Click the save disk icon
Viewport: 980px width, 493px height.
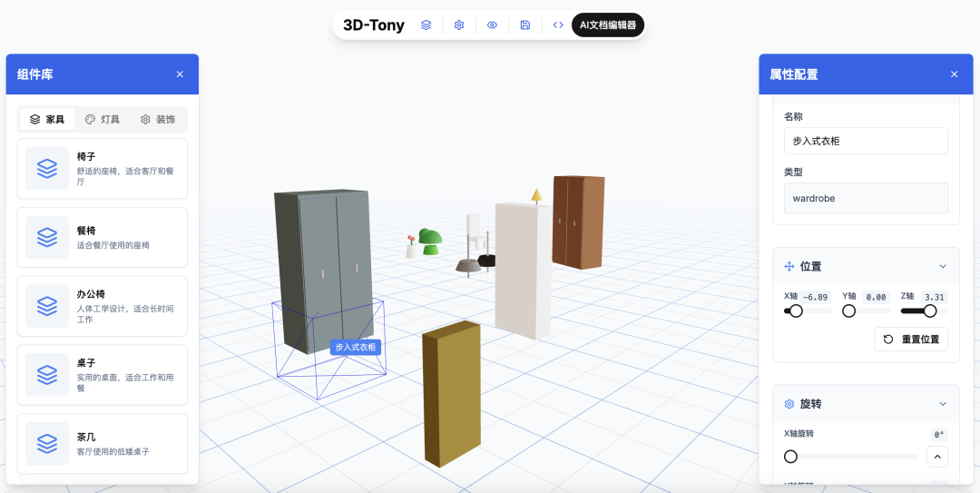[x=525, y=25]
